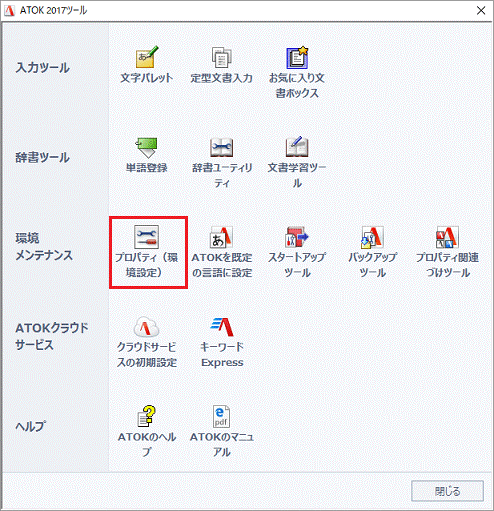Open キーワード Express icon
494x511 pixels.
[x=222, y=327]
